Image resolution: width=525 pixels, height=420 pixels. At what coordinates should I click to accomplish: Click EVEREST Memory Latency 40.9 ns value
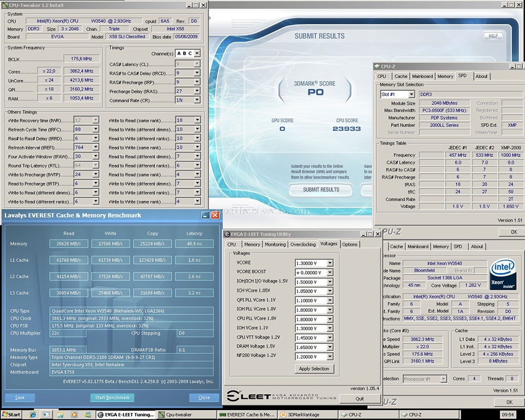tap(194, 244)
